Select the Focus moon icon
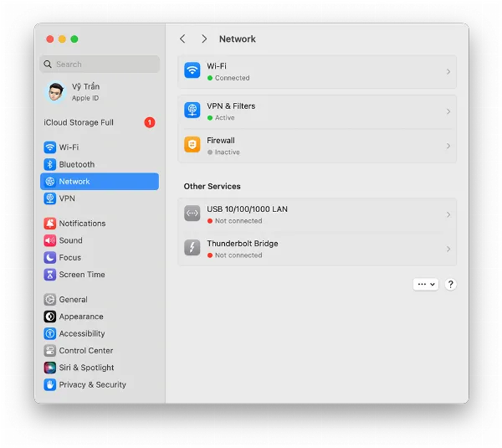Screen dimensions: 502x448 click(x=50, y=258)
